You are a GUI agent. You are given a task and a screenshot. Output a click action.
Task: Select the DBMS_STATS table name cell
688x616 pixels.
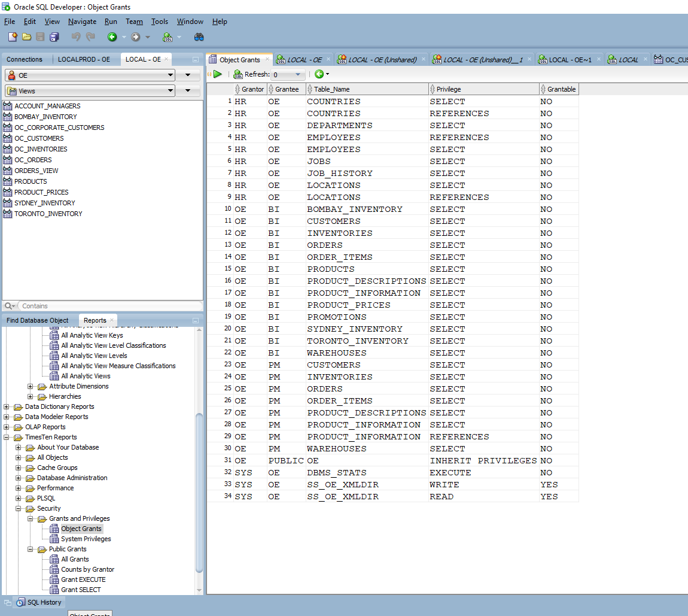[x=367, y=473]
